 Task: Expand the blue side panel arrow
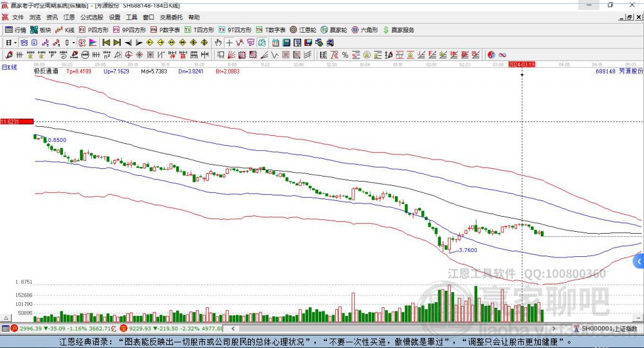click(x=639, y=261)
